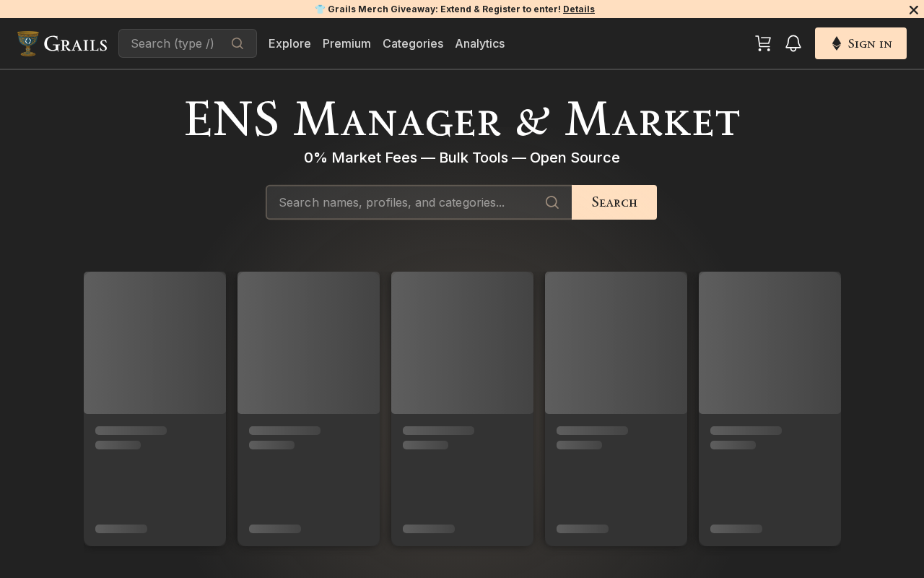
Task: Go to the Premium page
Action: point(346,43)
